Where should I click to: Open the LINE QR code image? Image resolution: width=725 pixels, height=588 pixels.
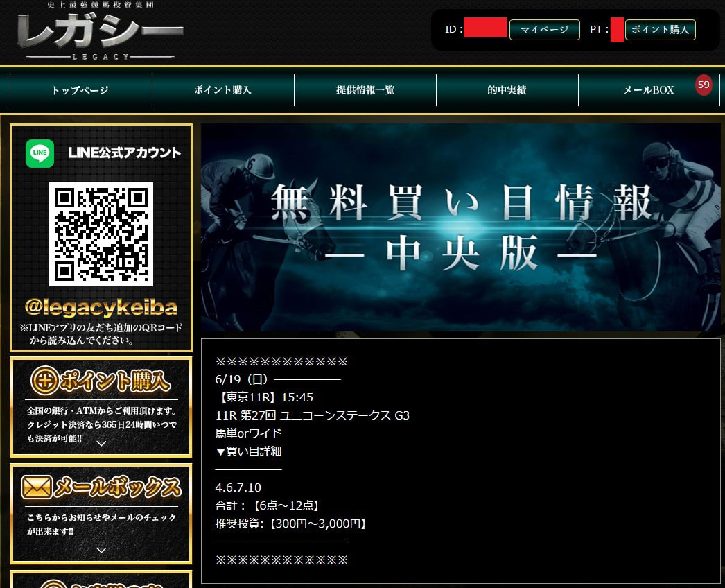click(101, 234)
